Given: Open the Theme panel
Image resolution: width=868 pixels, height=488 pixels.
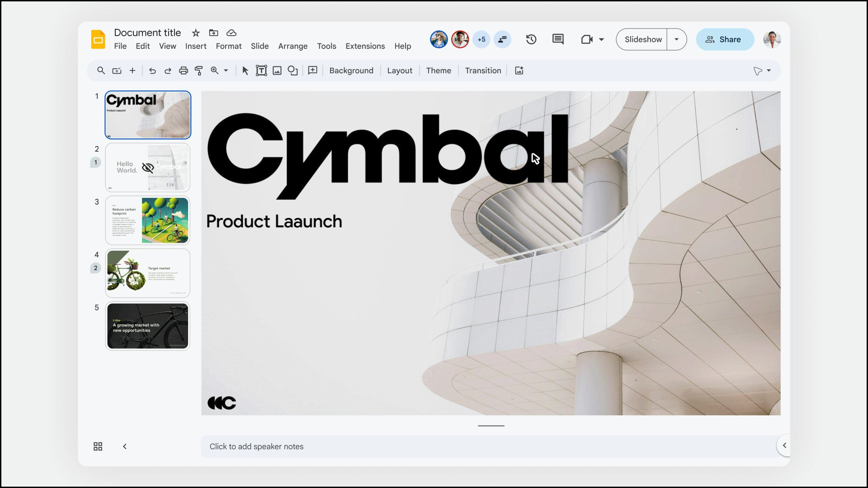Looking at the screenshot, I should pos(439,70).
